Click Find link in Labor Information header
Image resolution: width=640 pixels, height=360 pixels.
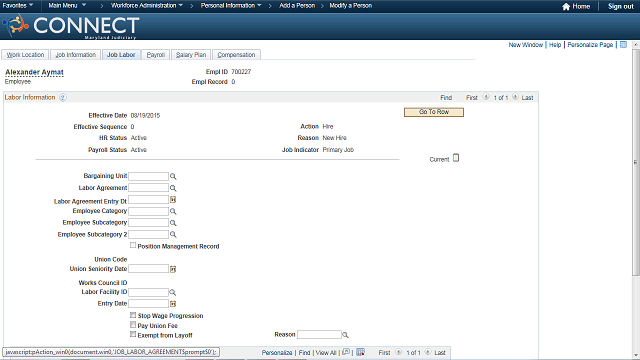tap(446, 98)
